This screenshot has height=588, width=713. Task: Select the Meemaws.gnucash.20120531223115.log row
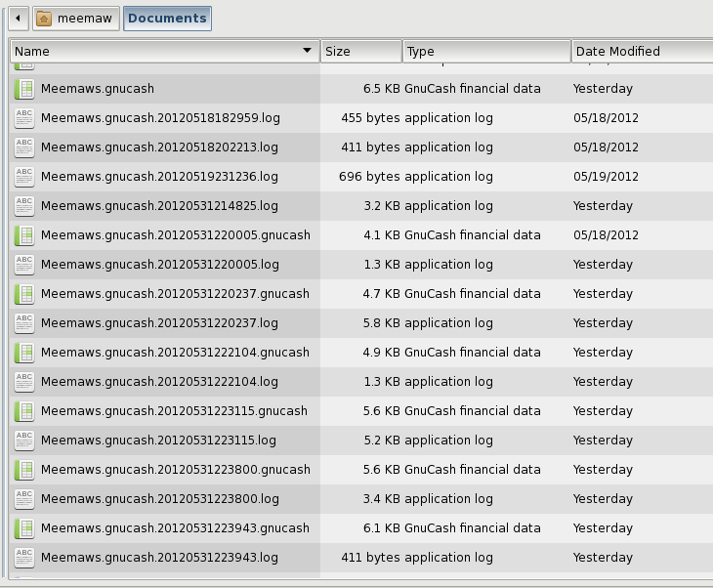click(361, 441)
